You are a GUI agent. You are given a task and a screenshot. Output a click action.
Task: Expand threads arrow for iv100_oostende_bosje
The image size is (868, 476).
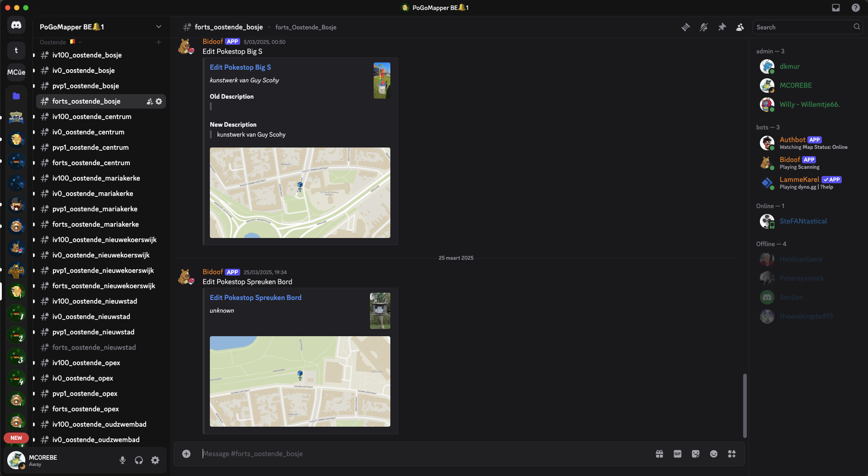pos(34,55)
